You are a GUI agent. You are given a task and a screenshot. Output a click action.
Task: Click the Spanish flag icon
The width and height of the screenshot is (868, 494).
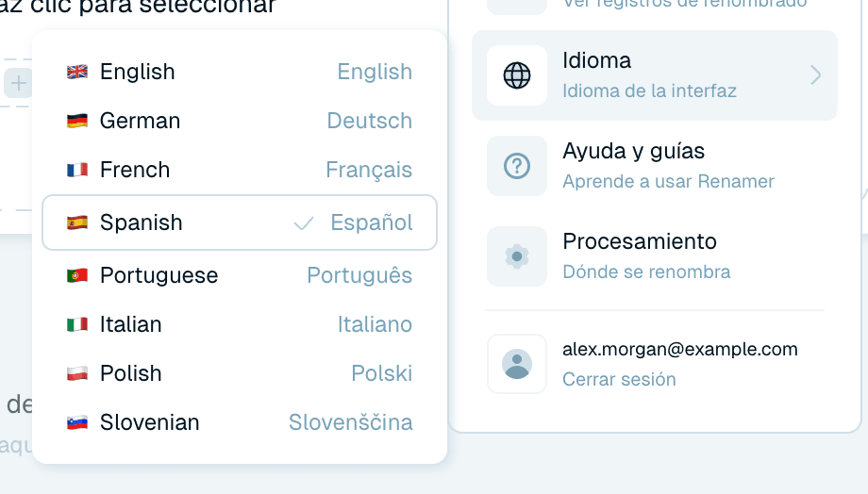[77, 222]
